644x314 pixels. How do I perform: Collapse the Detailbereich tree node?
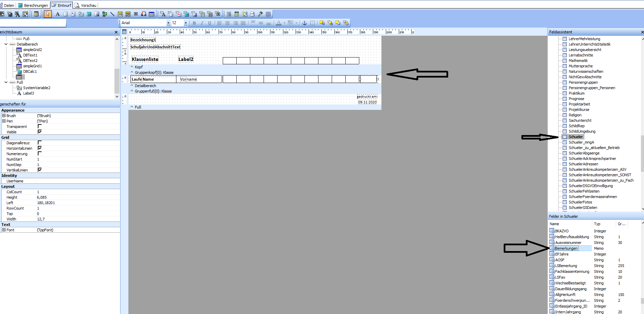click(x=6, y=44)
